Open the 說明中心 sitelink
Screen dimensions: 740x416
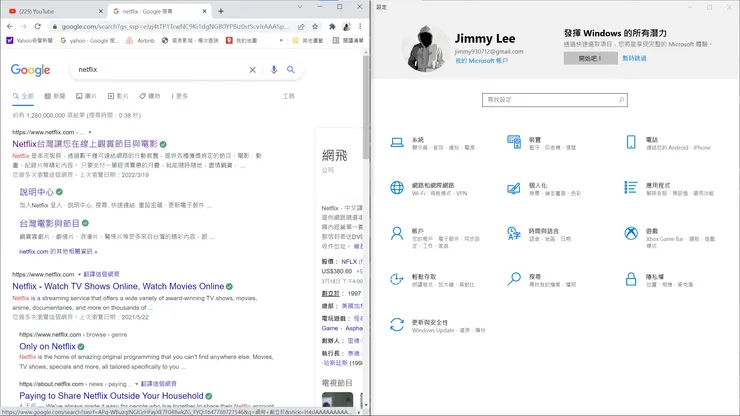(36, 192)
